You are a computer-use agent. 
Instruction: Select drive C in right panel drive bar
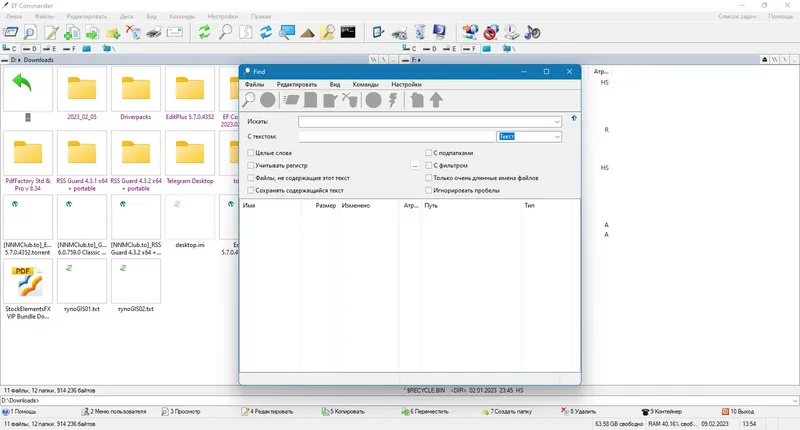point(409,48)
